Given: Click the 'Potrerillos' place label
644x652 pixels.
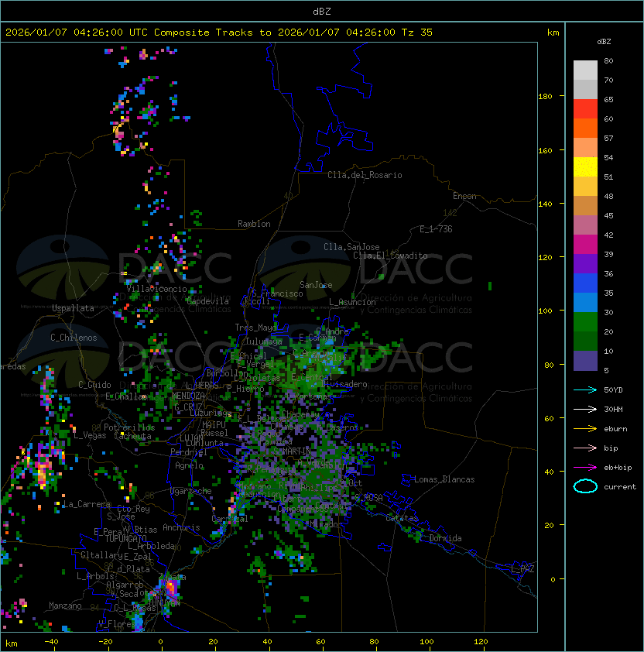Looking at the screenshot, I should (x=129, y=427).
